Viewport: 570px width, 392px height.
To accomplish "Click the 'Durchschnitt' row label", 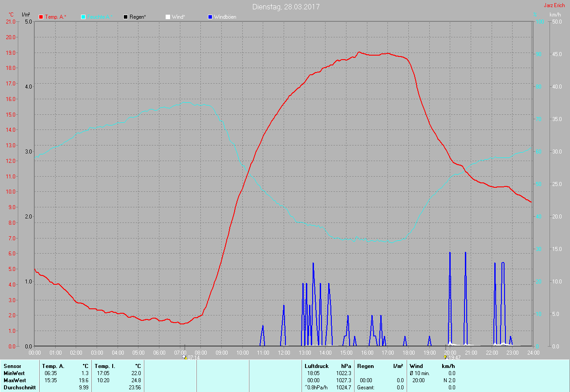I will click(19, 388).
